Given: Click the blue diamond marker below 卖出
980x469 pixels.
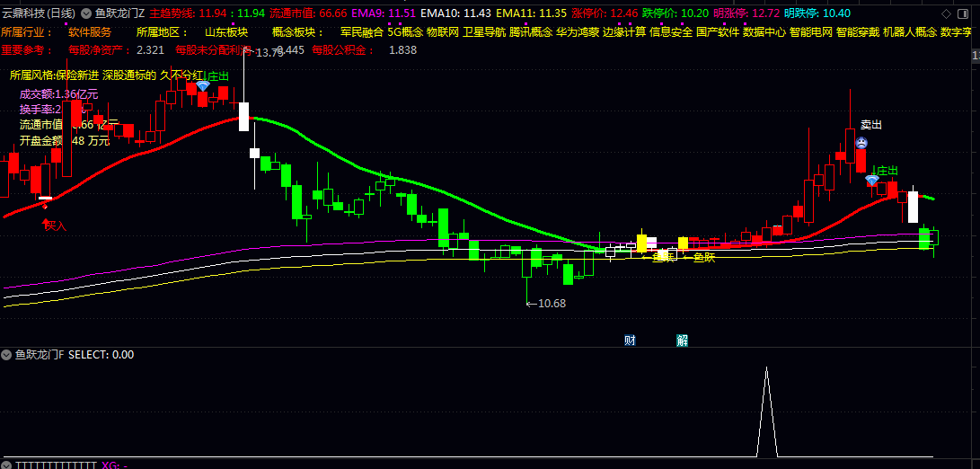Looking at the screenshot, I should 872,180.
